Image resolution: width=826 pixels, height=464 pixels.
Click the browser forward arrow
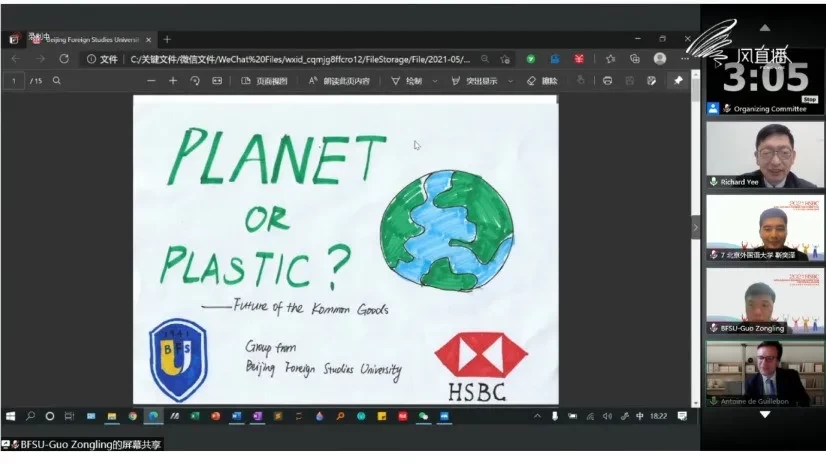click(x=40, y=59)
